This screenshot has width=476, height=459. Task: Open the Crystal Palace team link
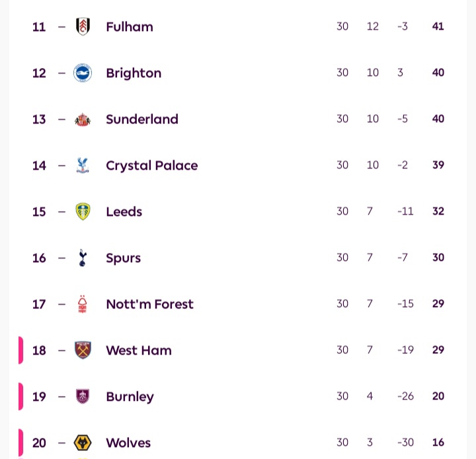pyautogui.click(x=152, y=165)
